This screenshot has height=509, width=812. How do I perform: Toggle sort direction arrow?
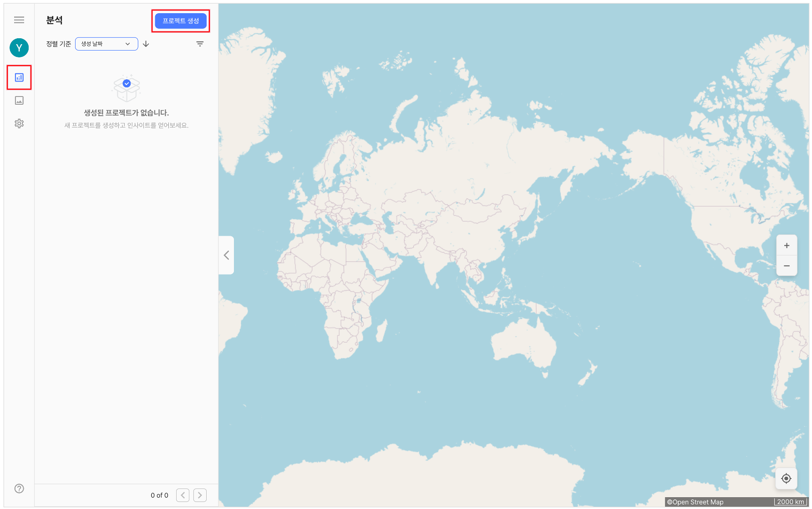click(146, 44)
